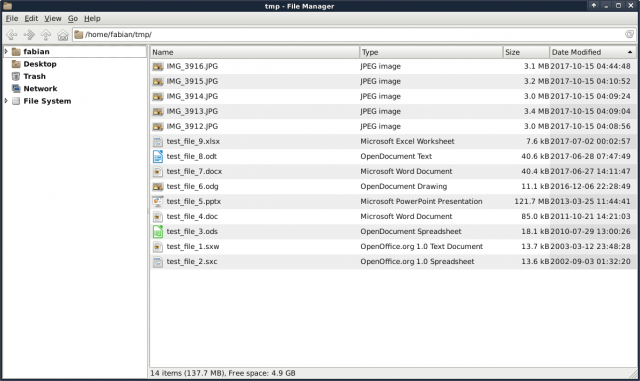Click the Trash bin icon in sidebar
640x381 pixels.
[x=16, y=76]
